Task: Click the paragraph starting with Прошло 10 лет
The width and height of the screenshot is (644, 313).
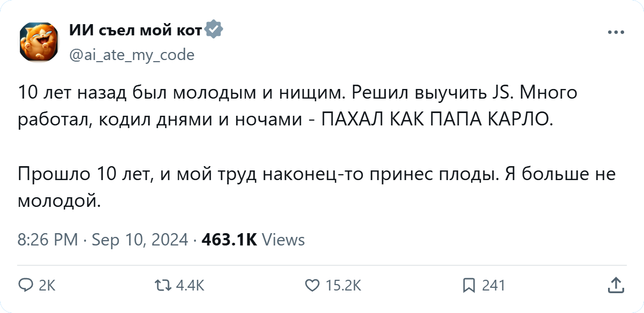Action: [317, 188]
